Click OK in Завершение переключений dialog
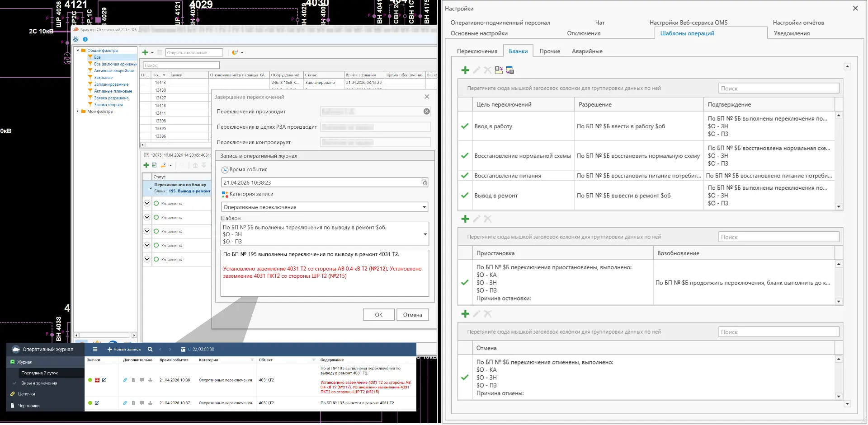868x425 pixels. coord(378,315)
